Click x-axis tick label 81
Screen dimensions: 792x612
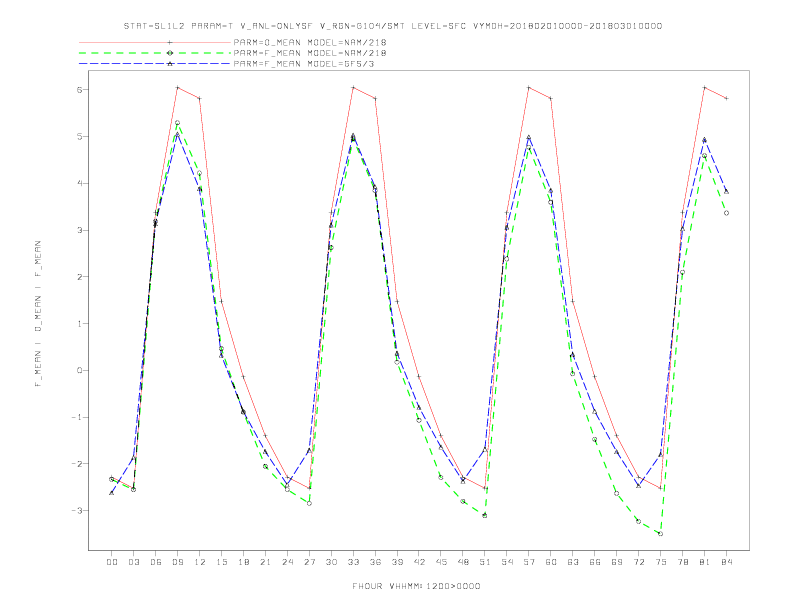[705, 562]
